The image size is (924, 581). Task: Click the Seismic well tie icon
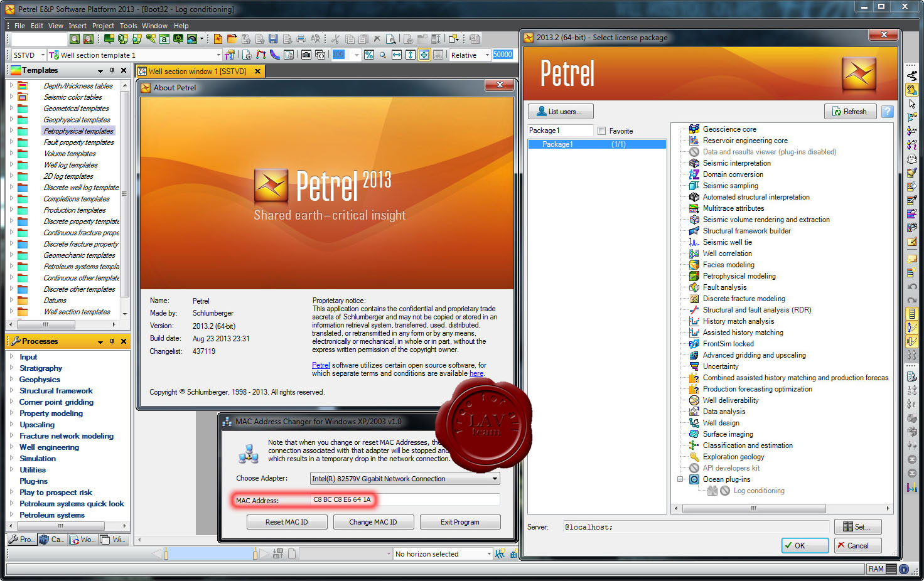tap(694, 242)
